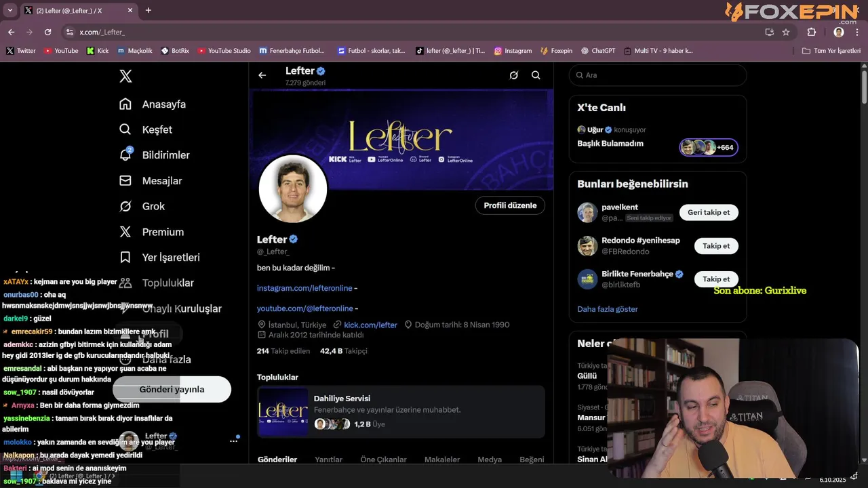Click browser back button
This screenshot has height=488, width=868.
tap(11, 32)
